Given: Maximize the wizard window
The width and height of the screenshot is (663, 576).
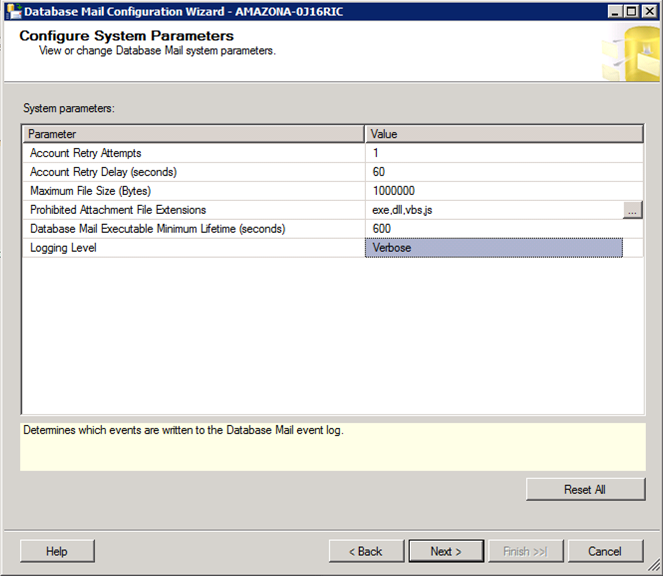Looking at the screenshot, I should click(x=632, y=11).
